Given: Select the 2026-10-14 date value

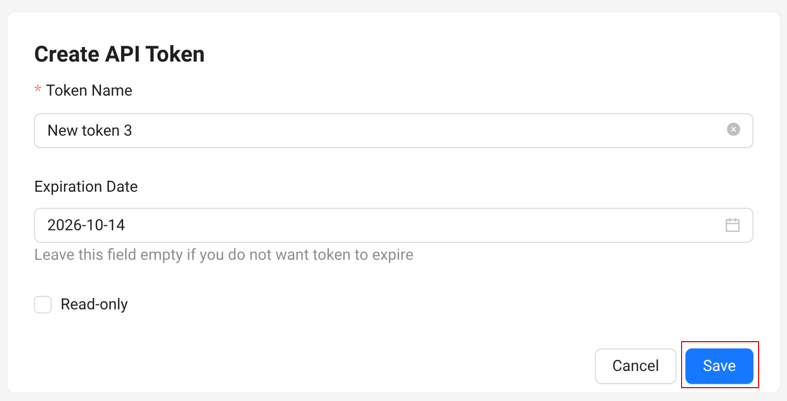Looking at the screenshot, I should (x=86, y=225).
